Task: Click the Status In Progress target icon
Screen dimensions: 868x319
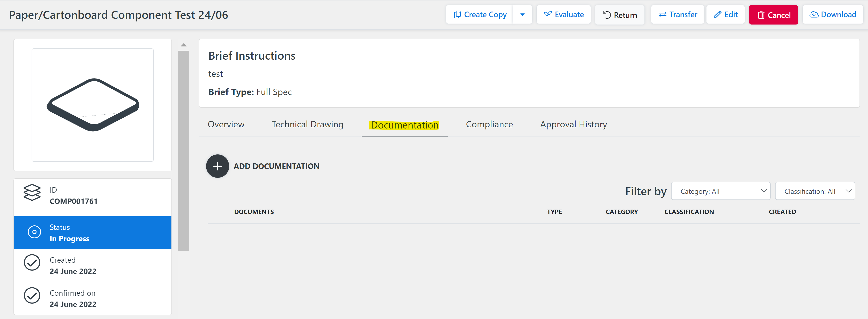Action: pos(34,232)
